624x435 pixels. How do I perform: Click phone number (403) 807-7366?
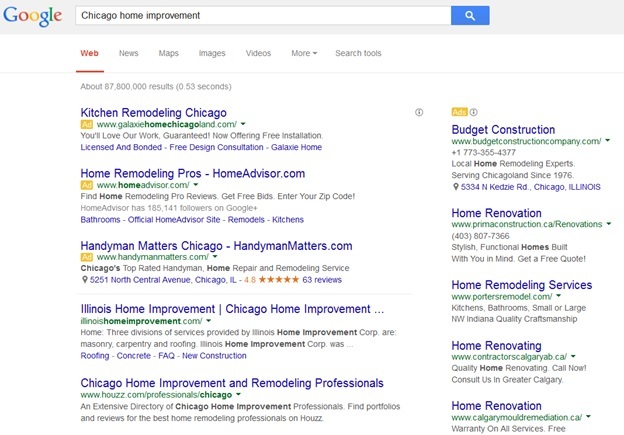[x=480, y=236]
